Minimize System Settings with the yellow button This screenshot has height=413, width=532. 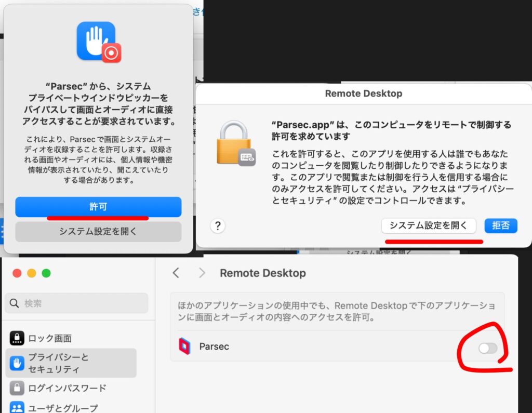click(32, 273)
